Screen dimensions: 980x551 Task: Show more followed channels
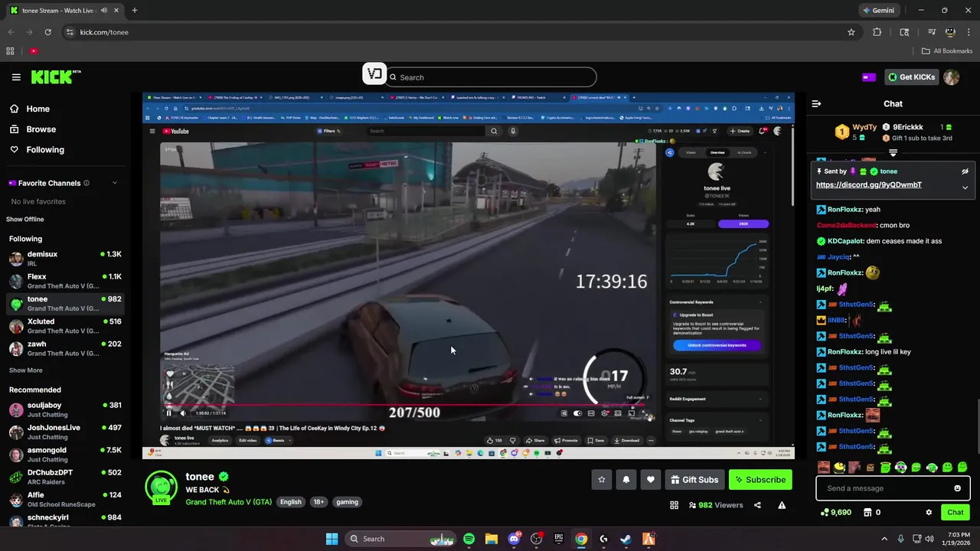[x=26, y=370]
